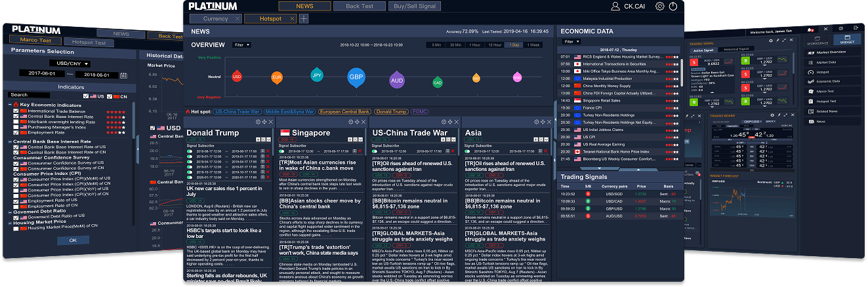Delete first Donald Trump signal subscription
Image resolution: width=868 pixels, height=287 pixels.
tap(268, 151)
